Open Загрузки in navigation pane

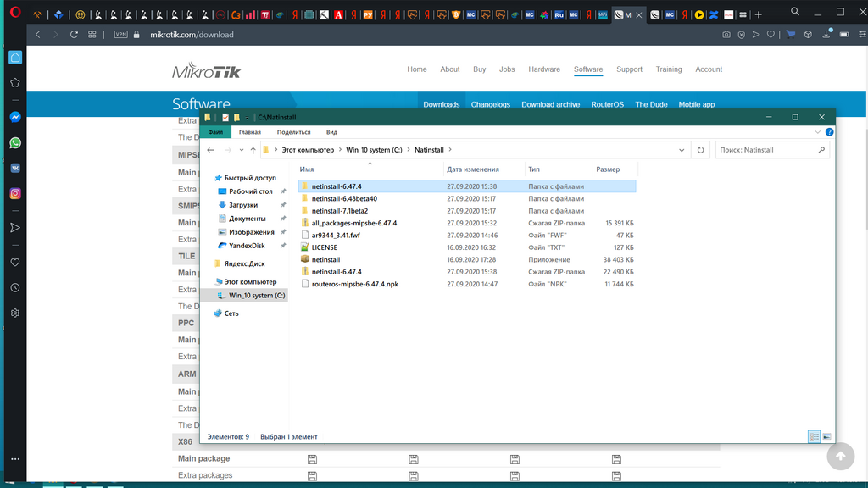243,205
